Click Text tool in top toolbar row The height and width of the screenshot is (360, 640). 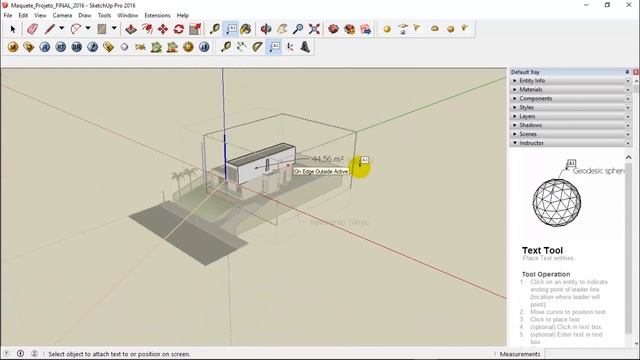pyautogui.click(x=231, y=29)
